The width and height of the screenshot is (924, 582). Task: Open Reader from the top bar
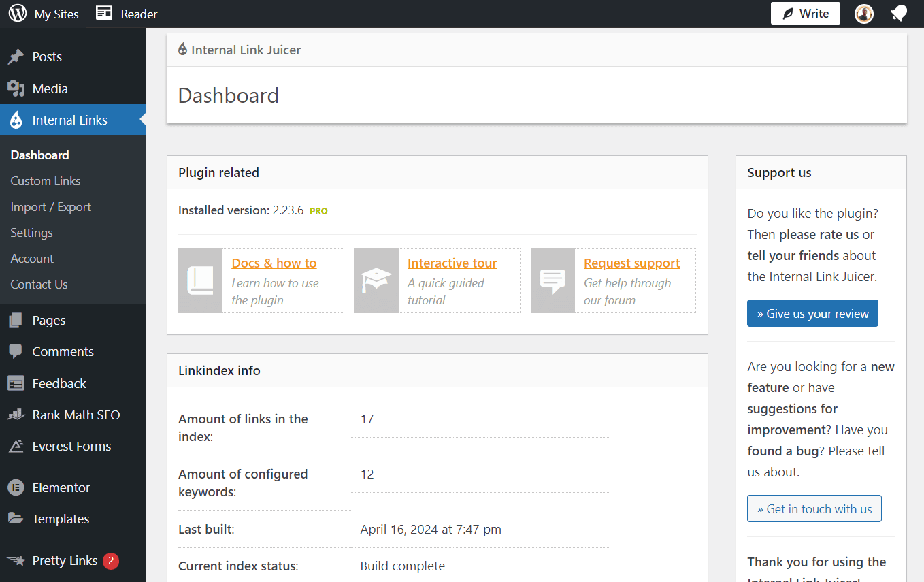coord(139,14)
